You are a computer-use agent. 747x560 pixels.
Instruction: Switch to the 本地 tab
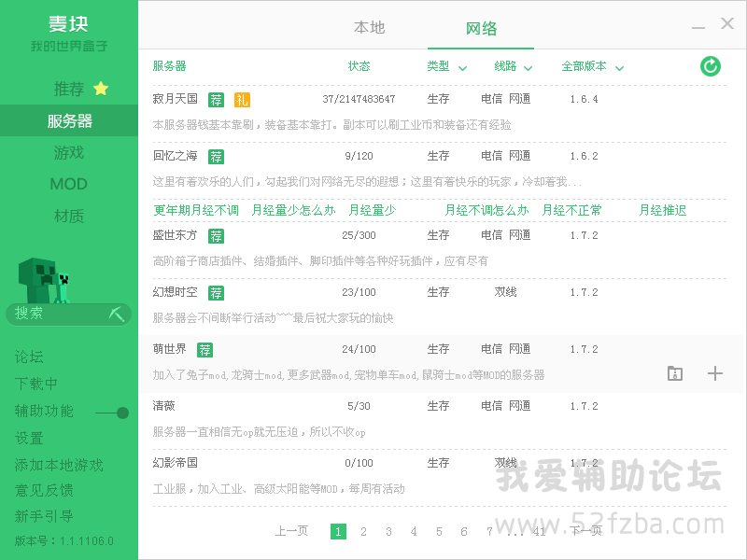click(x=369, y=28)
